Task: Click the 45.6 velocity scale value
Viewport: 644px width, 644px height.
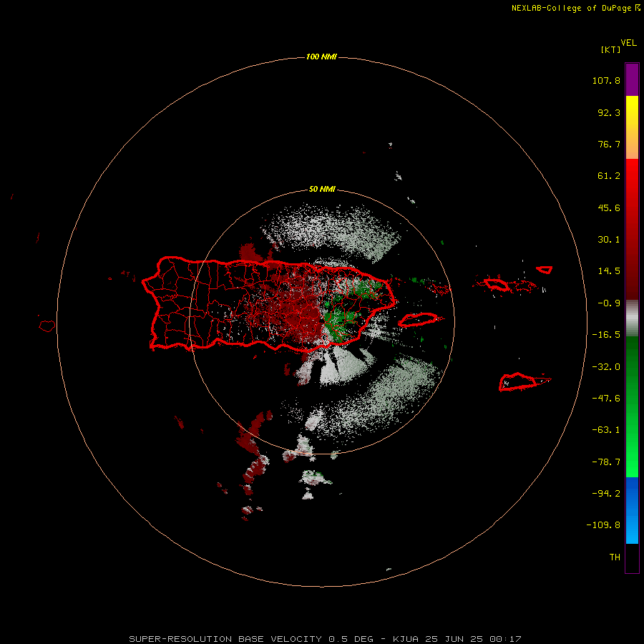Action: click(x=609, y=208)
